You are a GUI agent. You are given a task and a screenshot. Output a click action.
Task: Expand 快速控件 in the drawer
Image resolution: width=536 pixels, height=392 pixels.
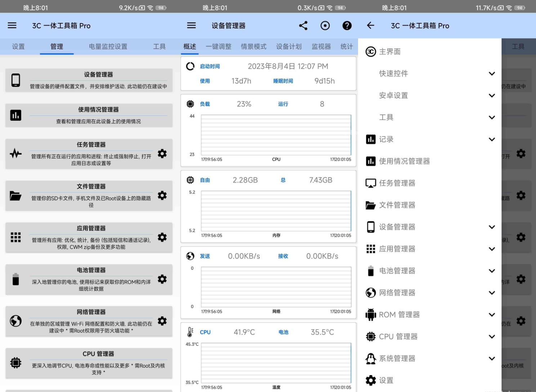pos(492,73)
